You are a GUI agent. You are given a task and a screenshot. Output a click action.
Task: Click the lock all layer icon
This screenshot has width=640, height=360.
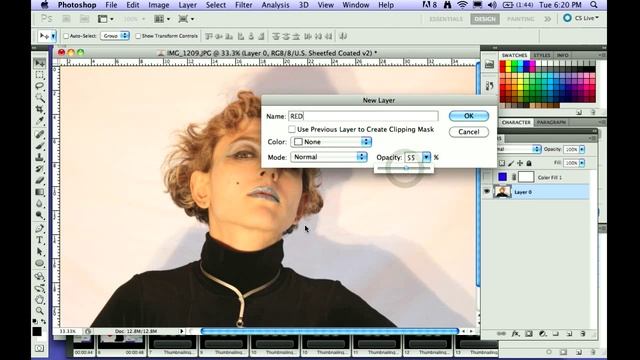point(529,163)
